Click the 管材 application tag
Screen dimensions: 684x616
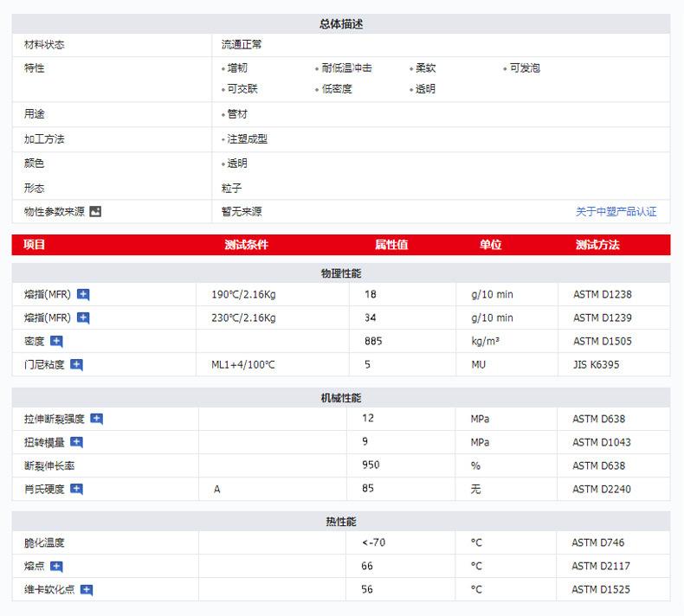[x=236, y=114]
